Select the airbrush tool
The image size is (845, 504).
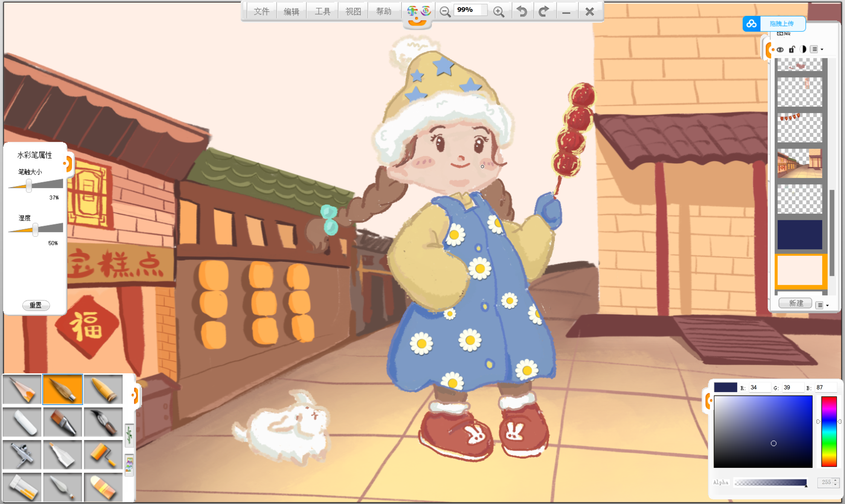[22, 455]
